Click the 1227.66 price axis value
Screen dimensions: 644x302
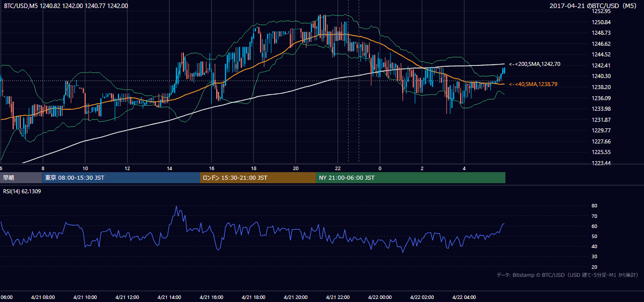click(x=602, y=141)
